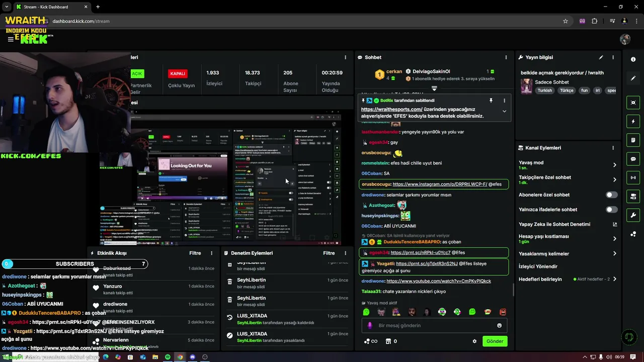The height and width of the screenshot is (362, 644).
Task: Open the headset support bubble
Action: coord(628,336)
